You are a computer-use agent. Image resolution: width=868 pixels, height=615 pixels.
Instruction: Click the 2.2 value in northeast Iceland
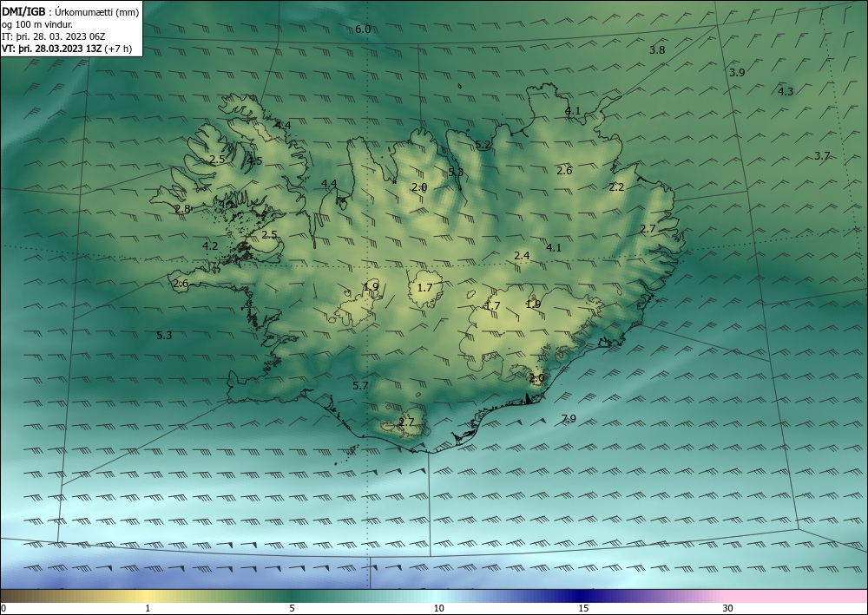(616, 187)
